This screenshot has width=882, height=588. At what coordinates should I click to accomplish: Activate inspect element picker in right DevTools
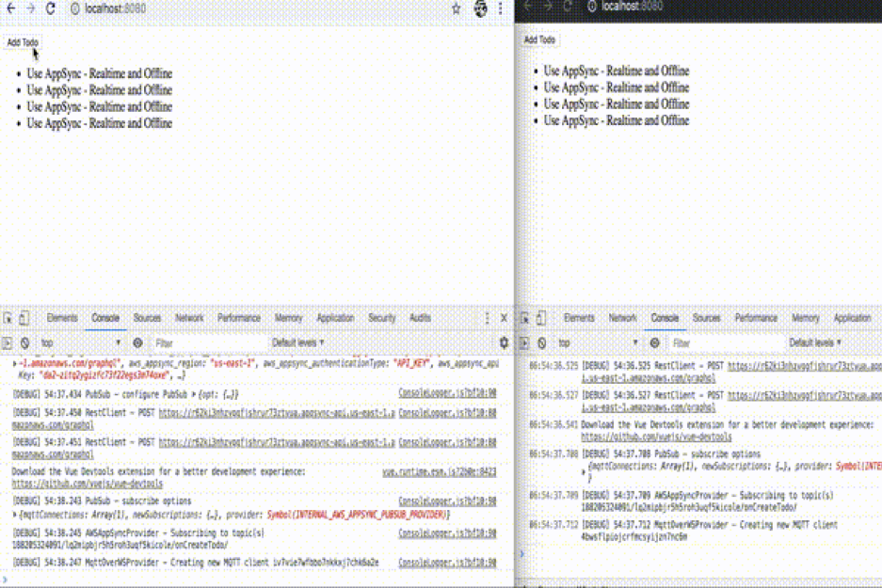click(524, 318)
